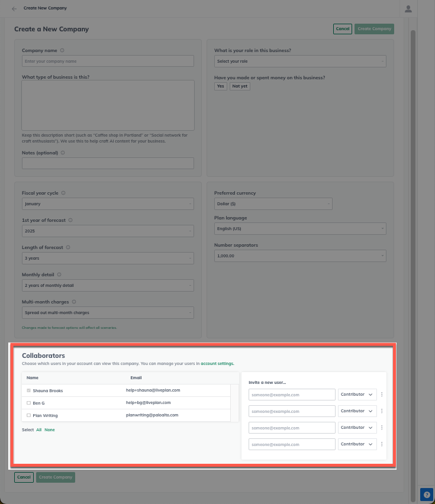Focus second invite email field

(292, 411)
